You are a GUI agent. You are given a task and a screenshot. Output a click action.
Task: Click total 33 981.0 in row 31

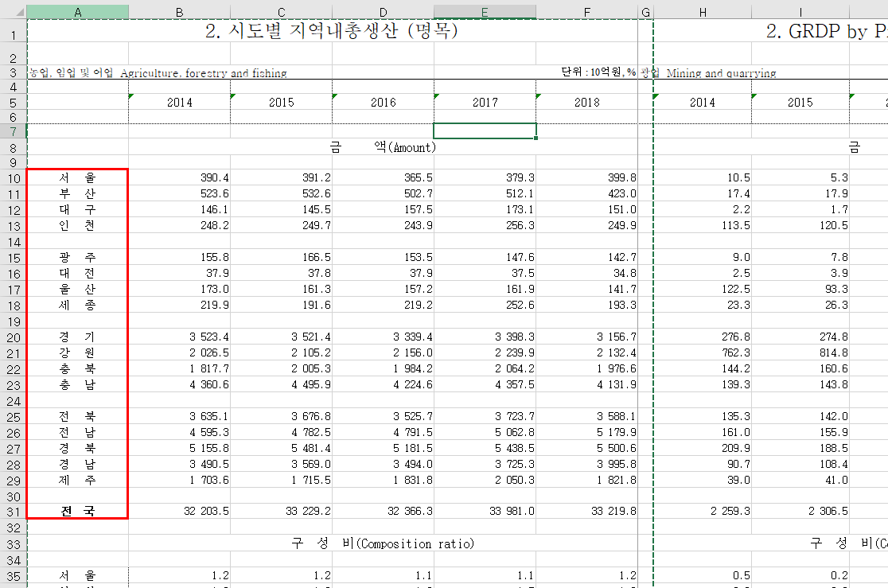[512, 511]
